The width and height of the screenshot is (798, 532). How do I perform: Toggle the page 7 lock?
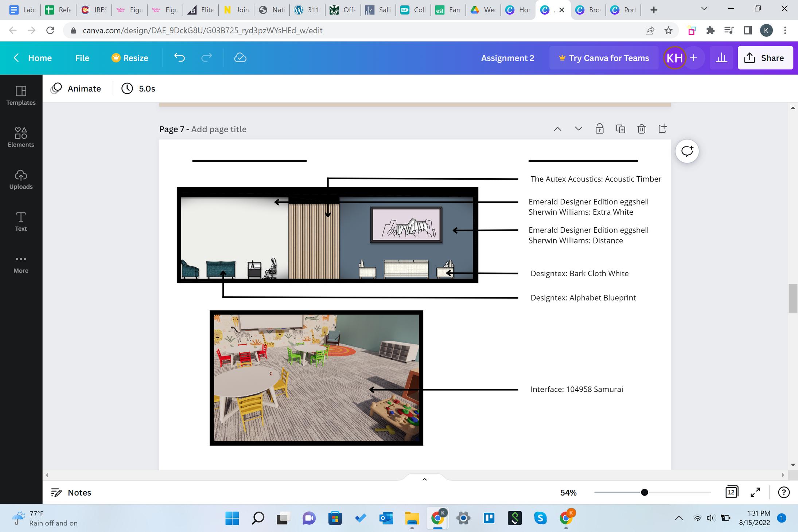[x=599, y=129]
